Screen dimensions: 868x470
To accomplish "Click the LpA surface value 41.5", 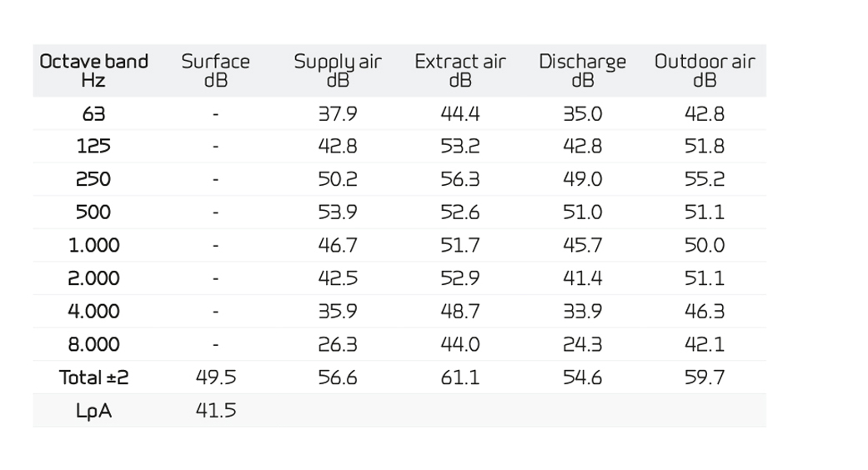I will (215, 411).
